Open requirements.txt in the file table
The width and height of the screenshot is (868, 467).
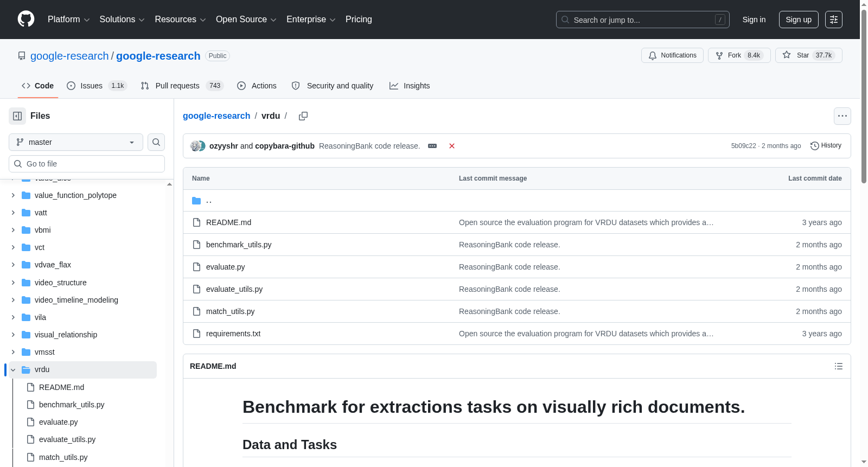tap(233, 334)
